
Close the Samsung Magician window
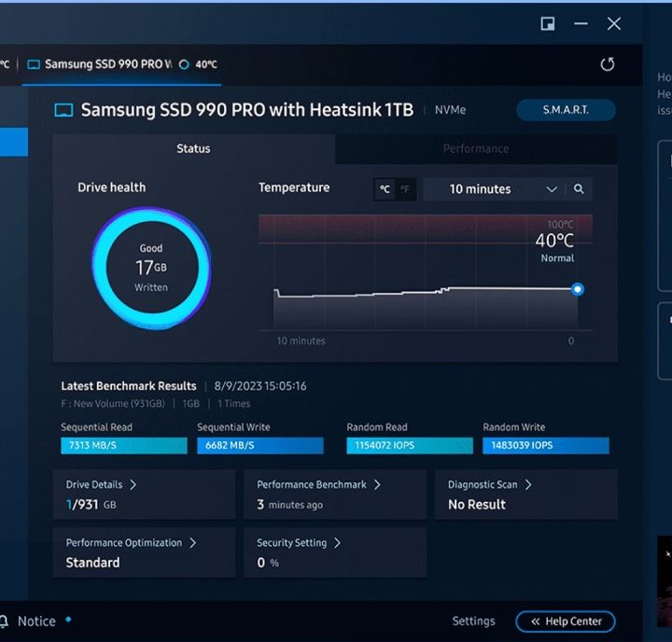pos(614,23)
